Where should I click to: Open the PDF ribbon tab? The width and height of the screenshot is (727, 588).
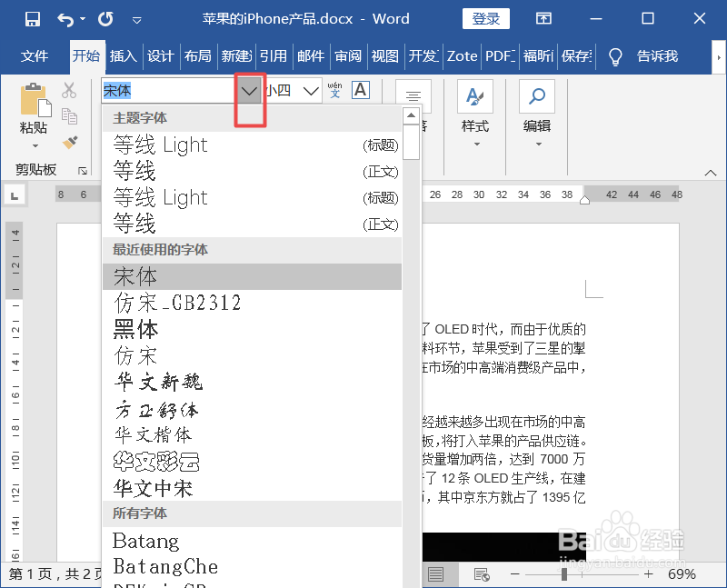pyautogui.click(x=501, y=56)
